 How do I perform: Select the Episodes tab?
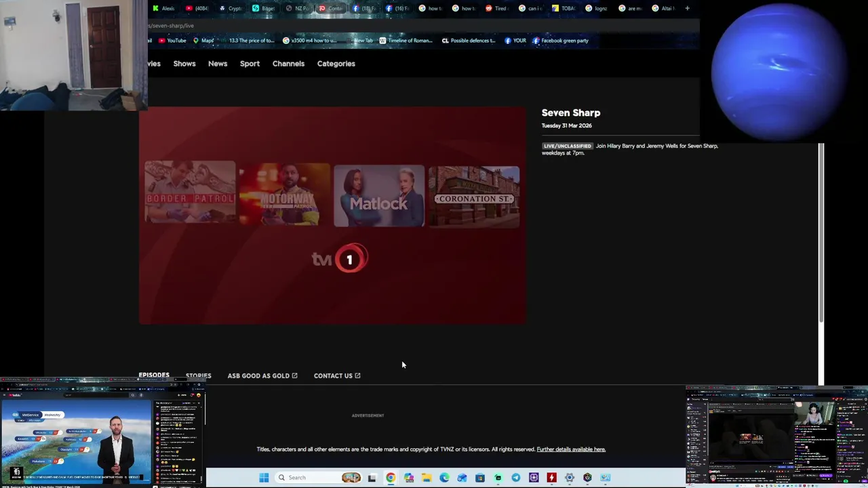tap(154, 375)
